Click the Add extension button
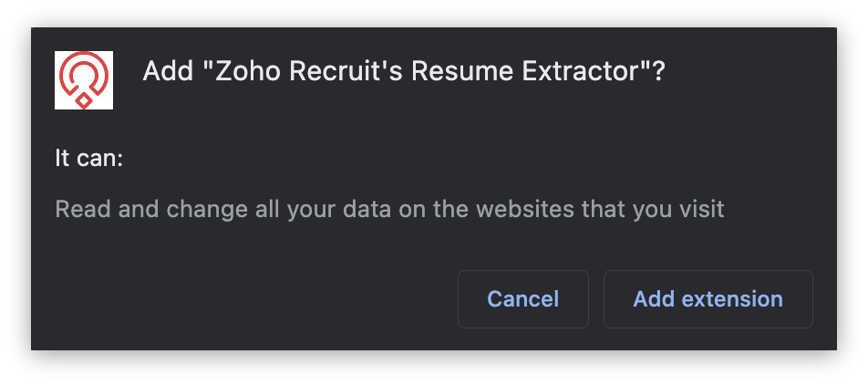The height and width of the screenshot is (385, 868). point(708,298)
